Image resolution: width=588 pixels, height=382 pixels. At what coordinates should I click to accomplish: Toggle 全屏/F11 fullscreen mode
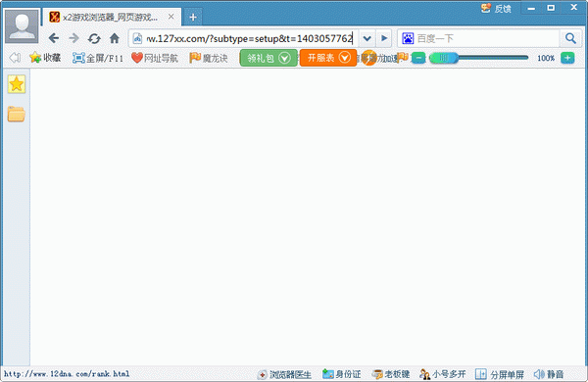pyautogui.click(x=98, y=58)
